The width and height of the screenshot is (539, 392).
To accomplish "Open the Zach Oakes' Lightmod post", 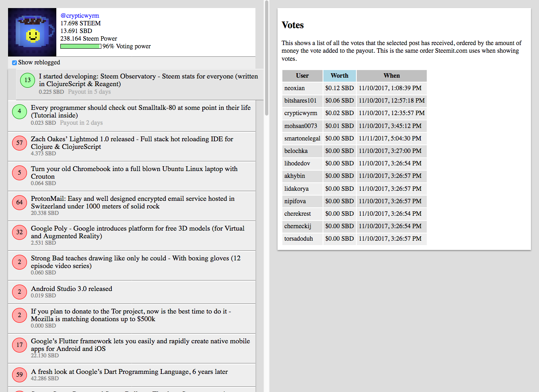I will coord(132,146).
